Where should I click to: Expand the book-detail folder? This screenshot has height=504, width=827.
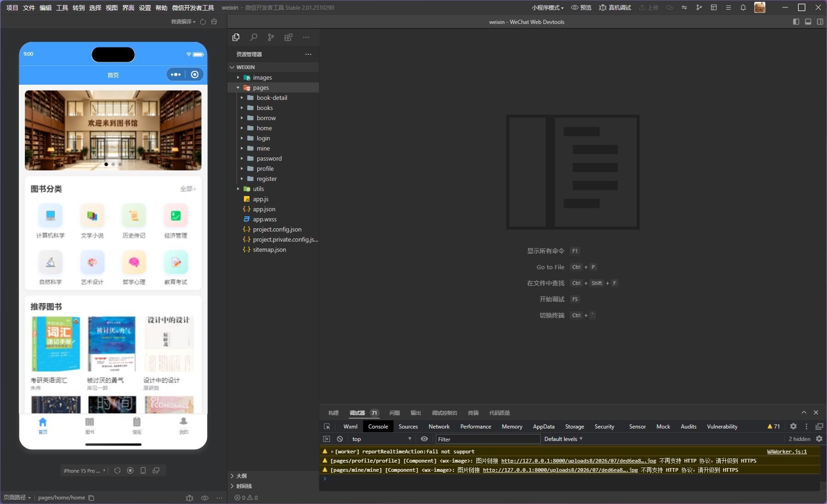coord(273,98)
